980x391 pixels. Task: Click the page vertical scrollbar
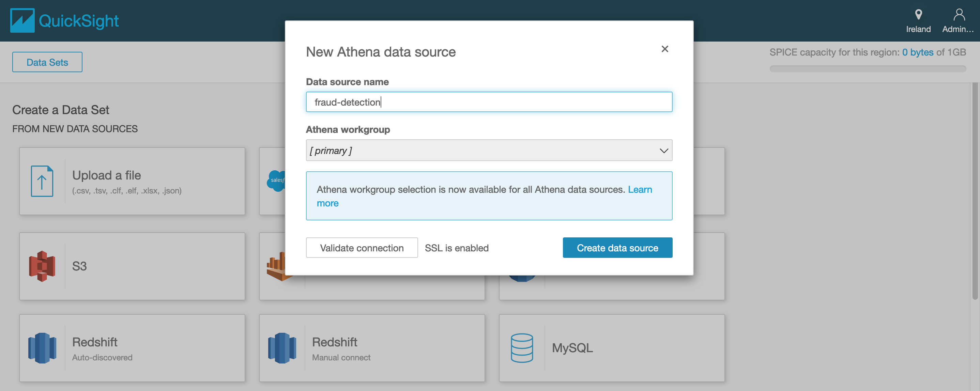[975, 191]
